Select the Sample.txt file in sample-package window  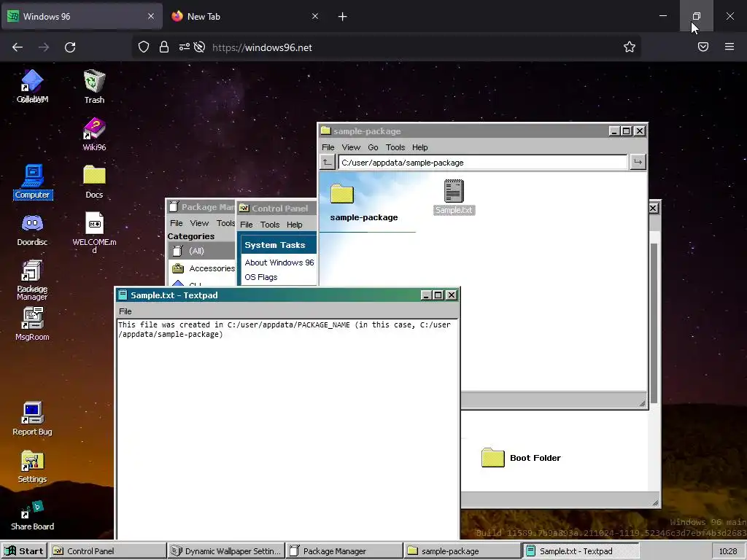454,197
